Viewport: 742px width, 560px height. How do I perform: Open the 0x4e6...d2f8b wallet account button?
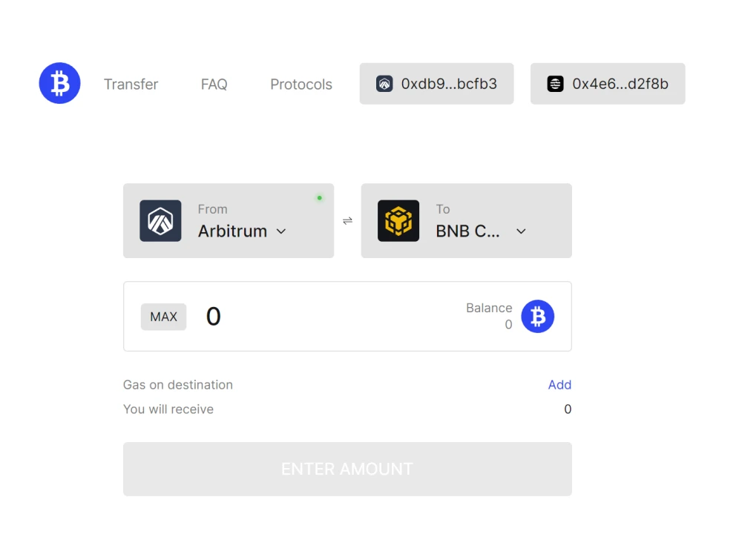pyautogui.click(x=608, y=84)
